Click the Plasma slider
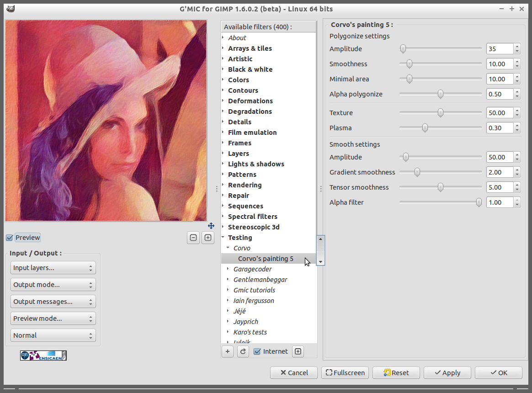 pyautogui.click(x=441, y=128)
